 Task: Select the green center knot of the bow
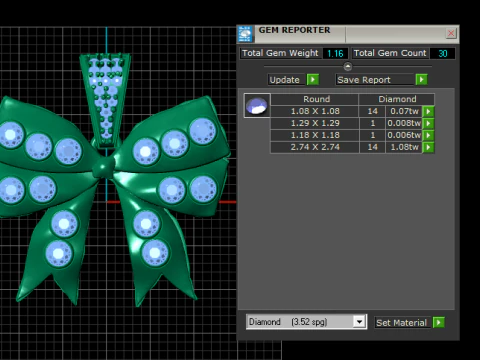click(104, 166)
